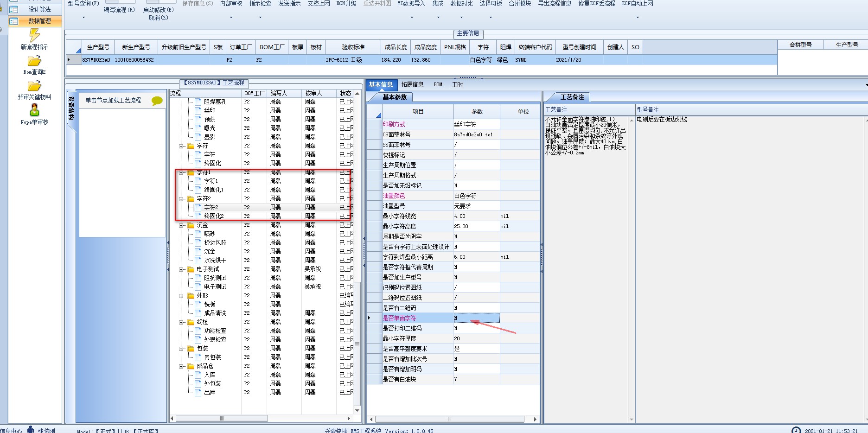Click 文控上网 toolbar button

pos(319,3)
